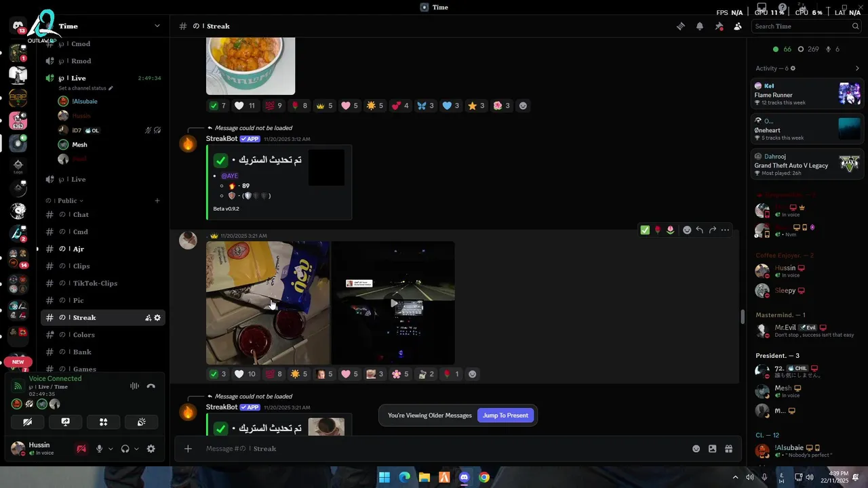Click the chat scrollbar thumb
The height and width of the screenshot is (488, 868).
(743, 317)
